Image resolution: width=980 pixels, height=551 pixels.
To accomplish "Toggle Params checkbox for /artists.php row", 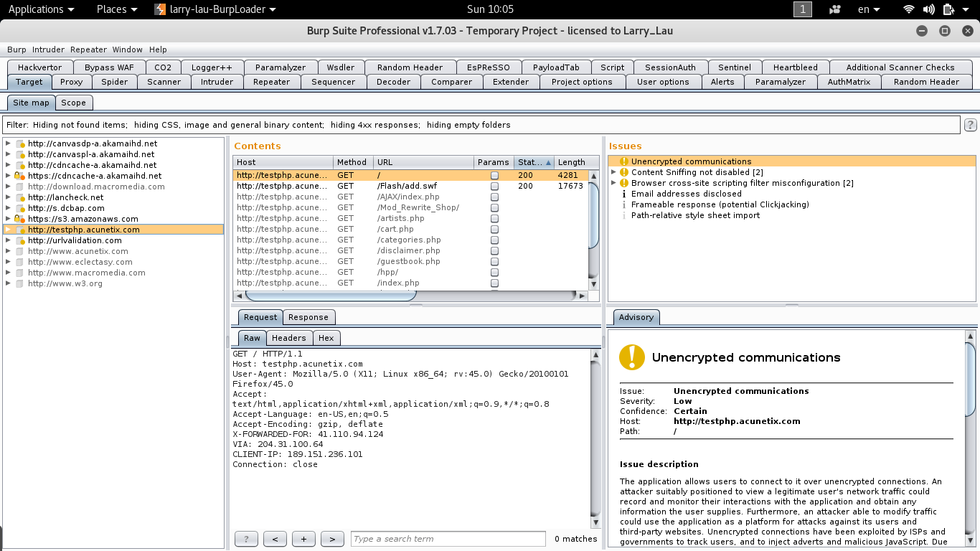I will [x=494, y=218].
